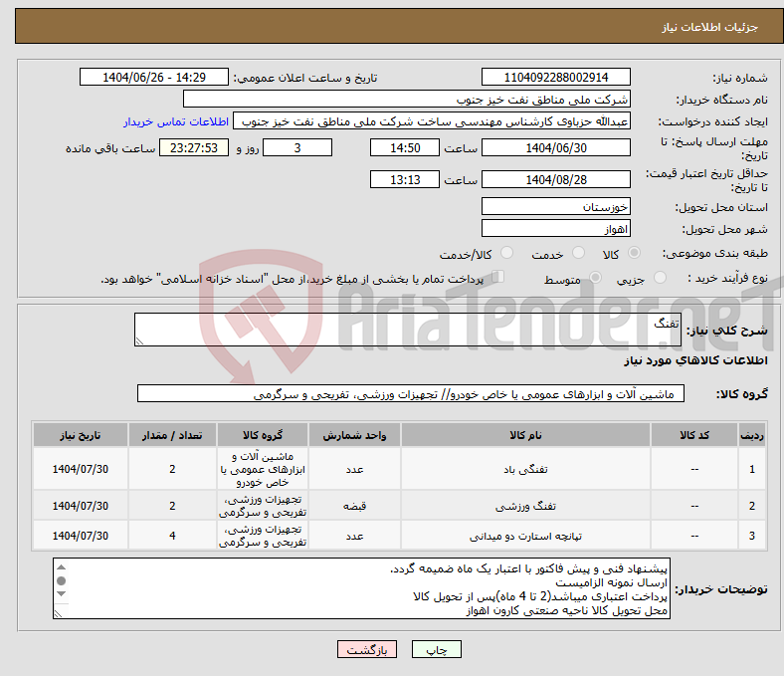Viewport: 784px width, 676px height.
Task: Click the گروه کالا column header
Action: (x=263, y=435)
